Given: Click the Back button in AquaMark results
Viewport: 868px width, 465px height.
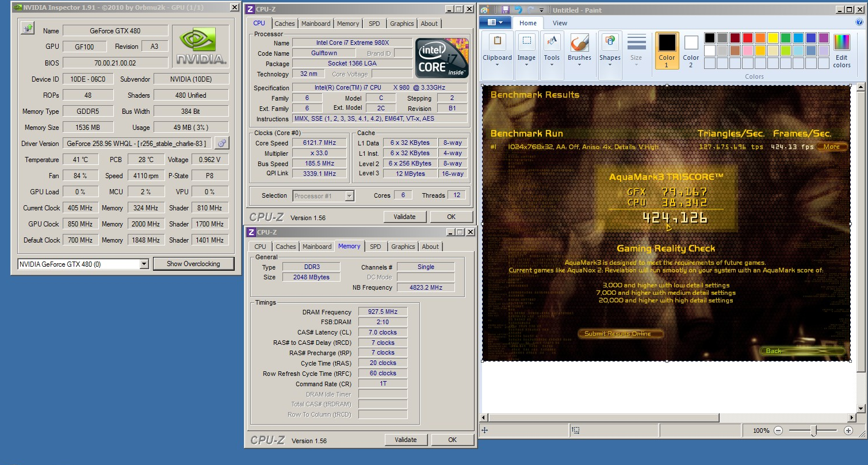Looking at the screenshot, I should (x=802, y=351).
